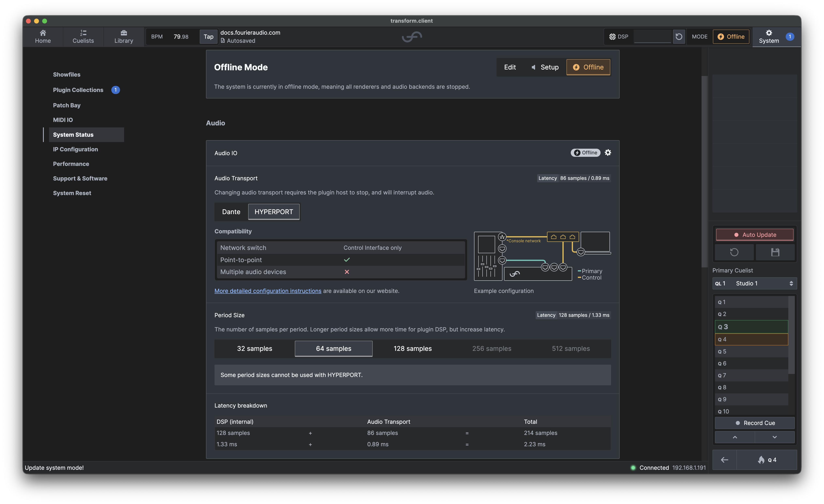Open Audio IO settings gear
The width and height of the screenshot is (824, 504).
pyautogui.click(x=608, y=153)
